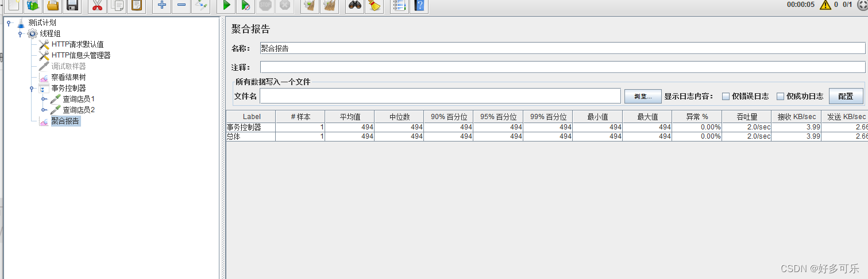Expand the 查询店员1 node handle
This screenshot has height=279, width=868.
(x=44, y=99)
